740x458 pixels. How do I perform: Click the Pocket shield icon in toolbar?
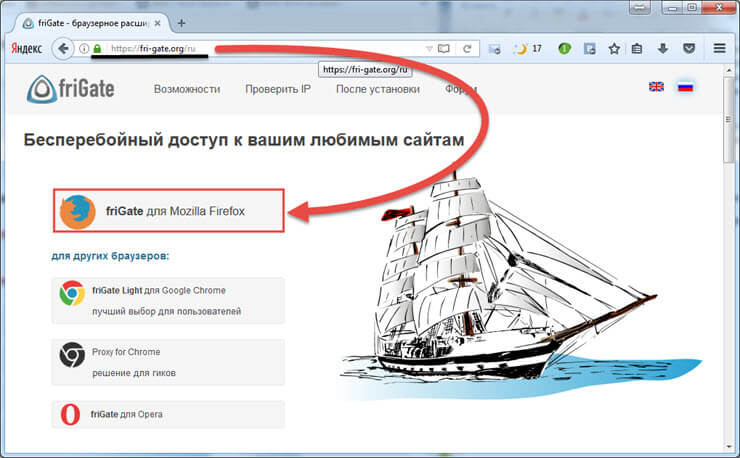coord(689,48)
